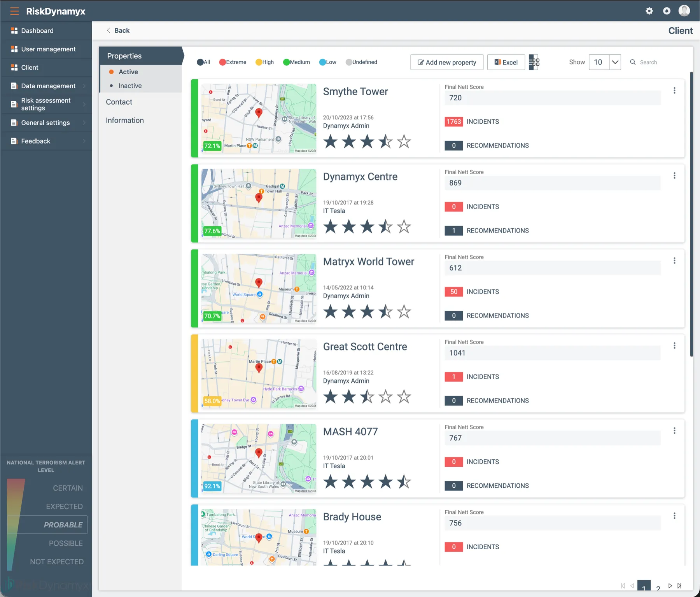Open Client in sidebar
Image resolution: width=700 pixels, height=597 pixels.
click(x=46, y=68)
